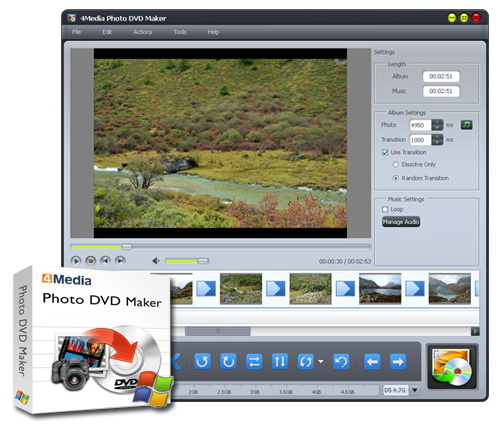
Task: Click the timeline horizontal scrollbar thumb
Action: tap(218, 331)
